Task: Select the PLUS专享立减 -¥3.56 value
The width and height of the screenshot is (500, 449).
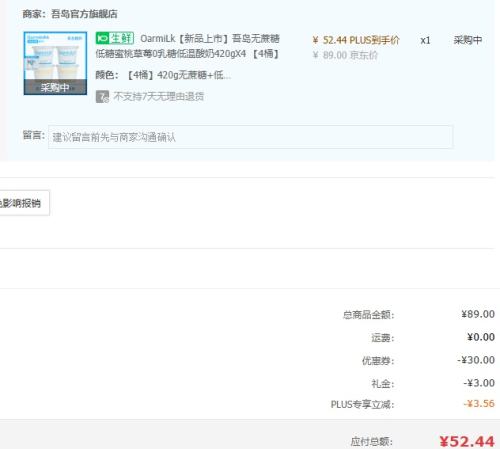Action: pyautogui.click(x=479, y=404)
